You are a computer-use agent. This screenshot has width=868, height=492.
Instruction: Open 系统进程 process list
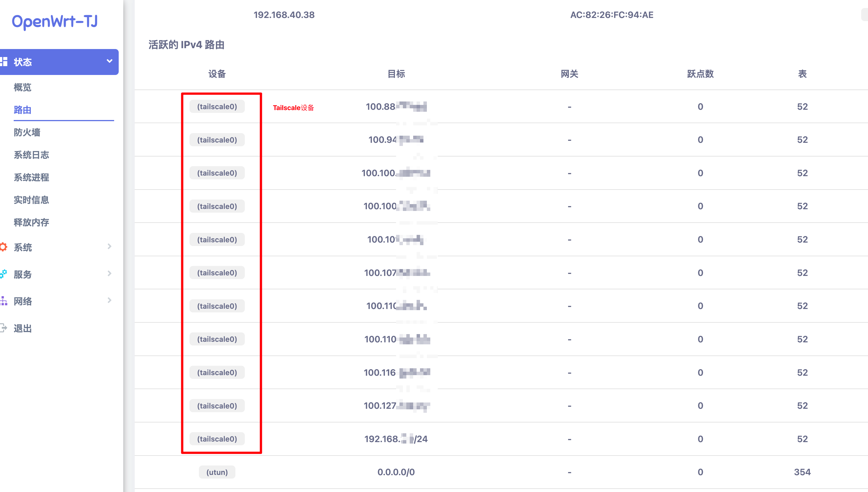pyautogui.click(x=31, y=177)
